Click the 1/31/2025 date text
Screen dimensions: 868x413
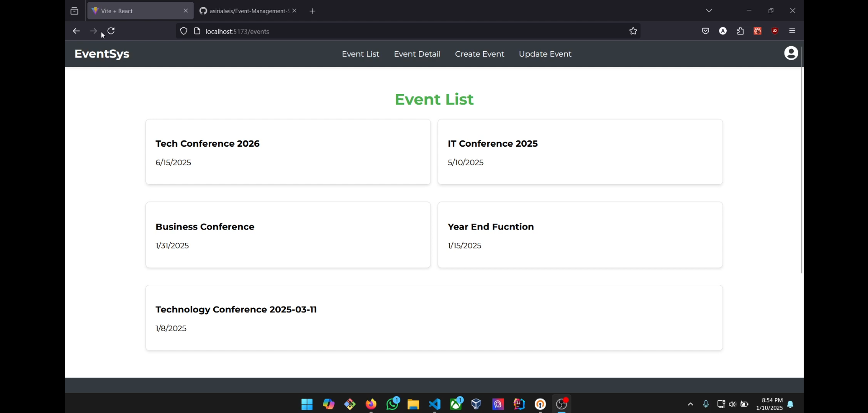tap(173, 245)
